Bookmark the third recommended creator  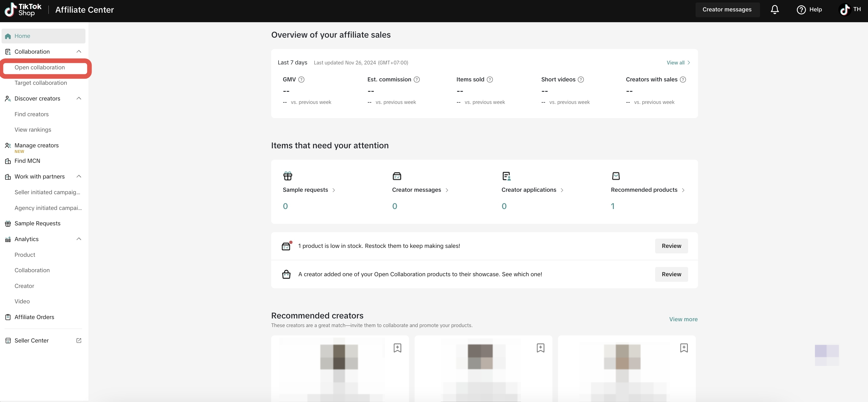(684, 348)
